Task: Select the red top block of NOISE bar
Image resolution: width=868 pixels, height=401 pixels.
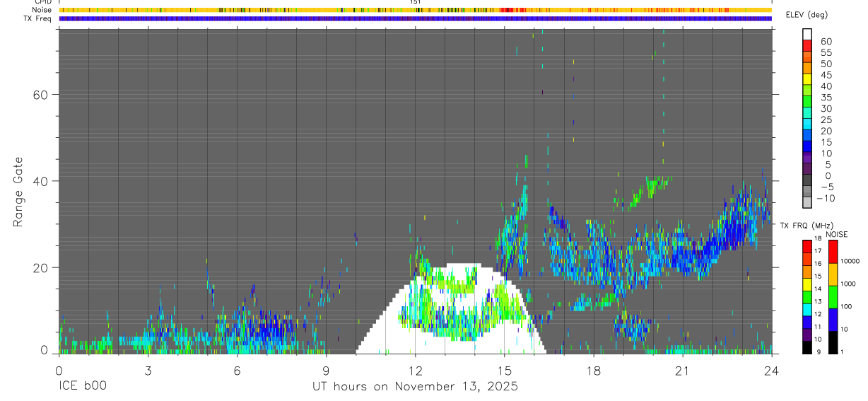Action: [x=833, y=252]
